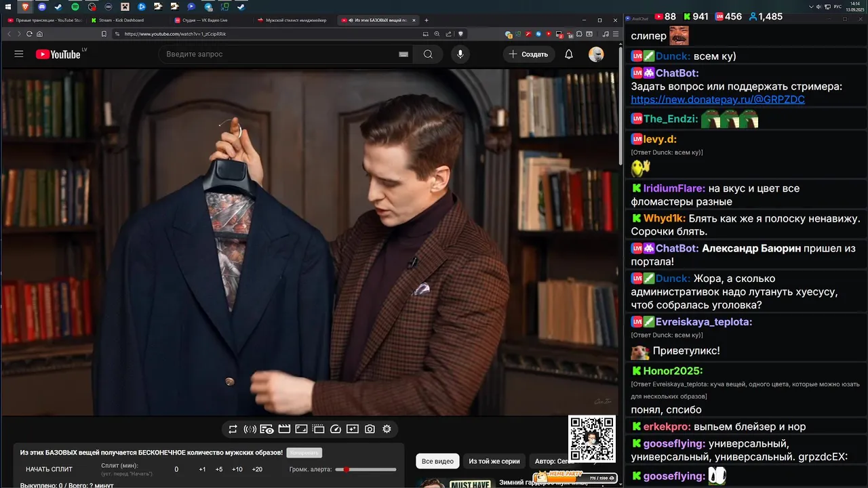
Task: Click the browser back arrow
Action: [9, 34]
